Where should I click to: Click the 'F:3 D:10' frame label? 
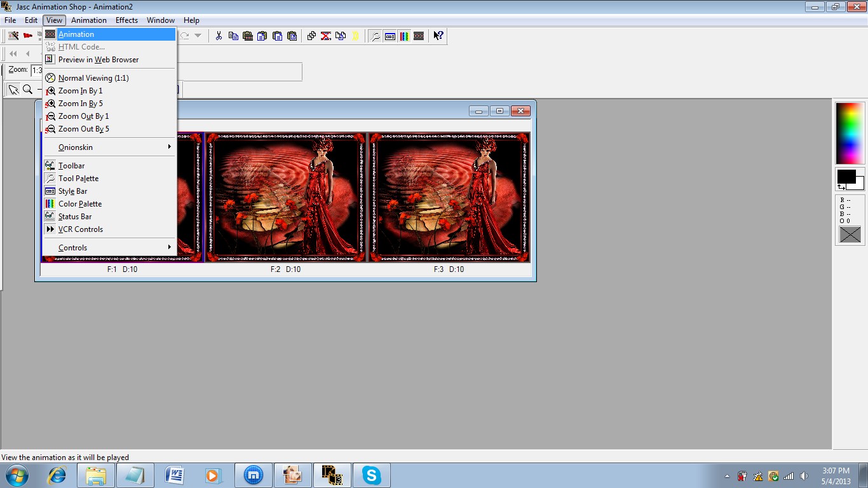449,269
